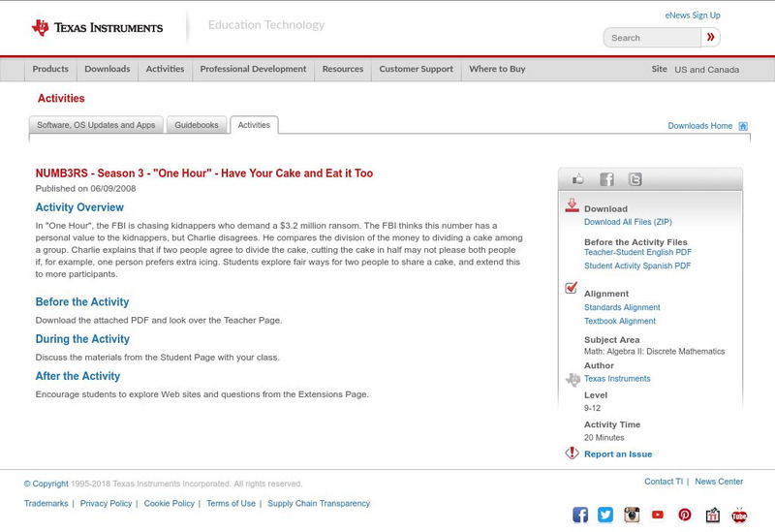Switch to Software, OS Updates and Apps tab
Image resolution: width=775 pixels, height=532 pixels.
point(96,125)
